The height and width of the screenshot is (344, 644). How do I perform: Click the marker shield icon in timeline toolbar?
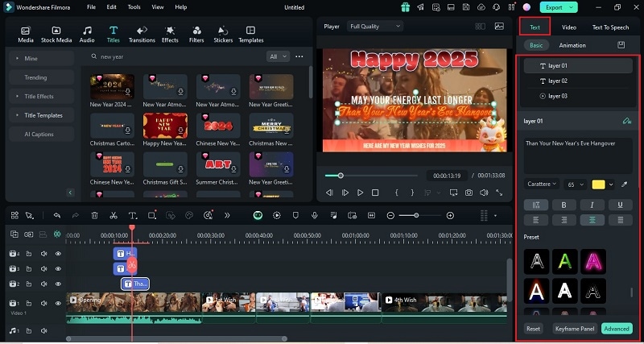coord(295,215)
